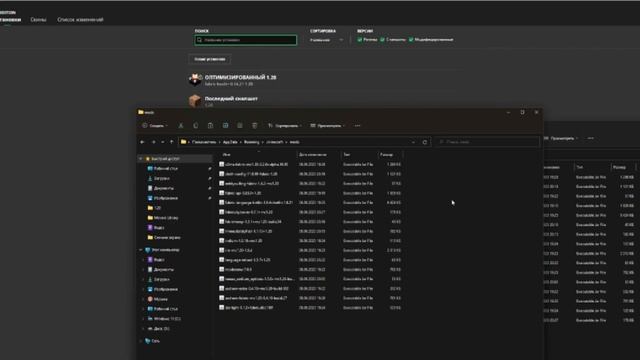Image resolution: width=640 pixels, height=360 pixels.
Task: Click the Диск (D:) drive icon
Action: (x=150, y=329)
